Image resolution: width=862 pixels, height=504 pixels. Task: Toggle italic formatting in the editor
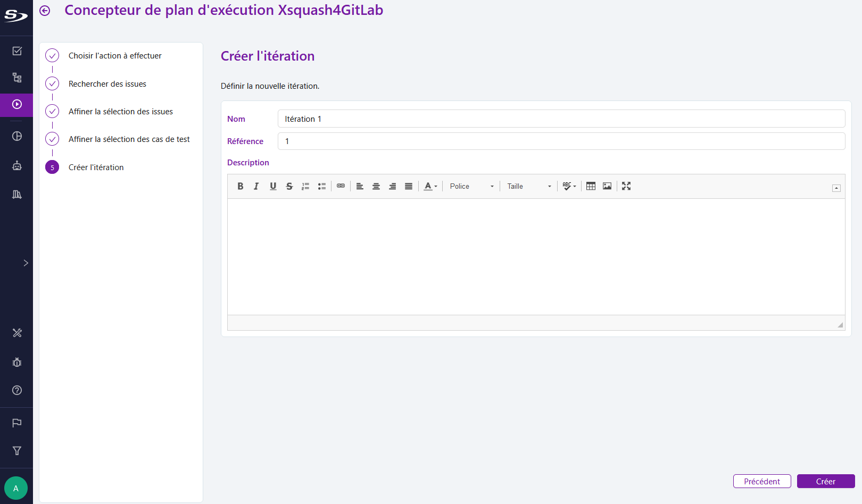click(256, 186)
